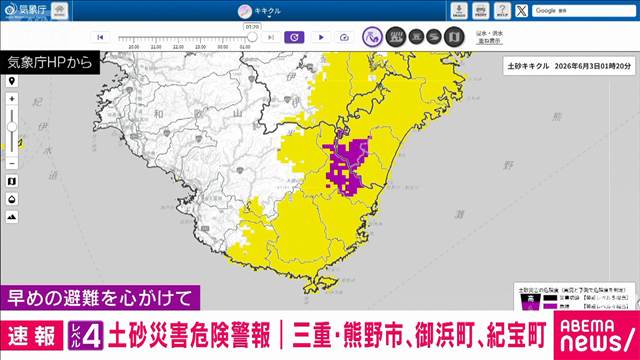The height and width of the screenshot is (360, 640).
Task: Click the 浸水・洪水 重ね表示 overlay link
Action: coord(489,37)
